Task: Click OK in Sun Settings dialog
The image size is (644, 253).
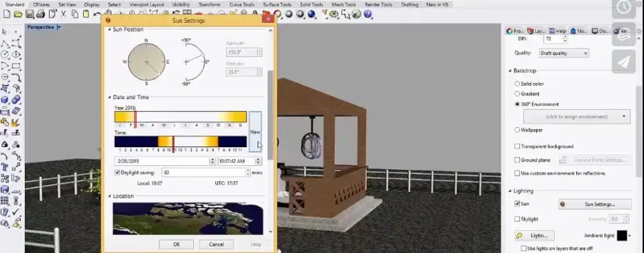Action: coord(176,245)
